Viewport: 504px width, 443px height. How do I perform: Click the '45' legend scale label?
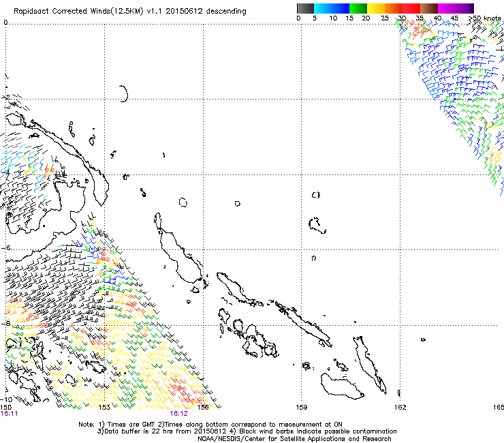click(x=454, y=18)
